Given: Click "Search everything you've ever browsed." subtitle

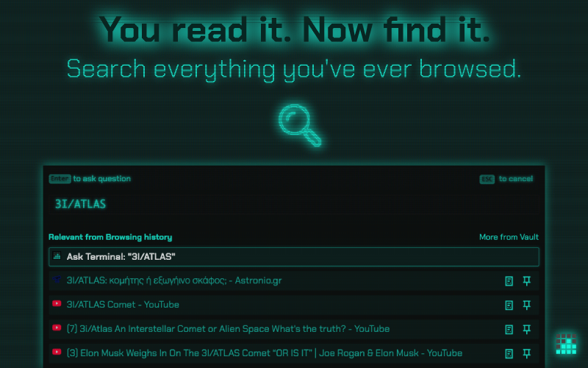Looking at the screenshot, I should [x=294, y=69].
